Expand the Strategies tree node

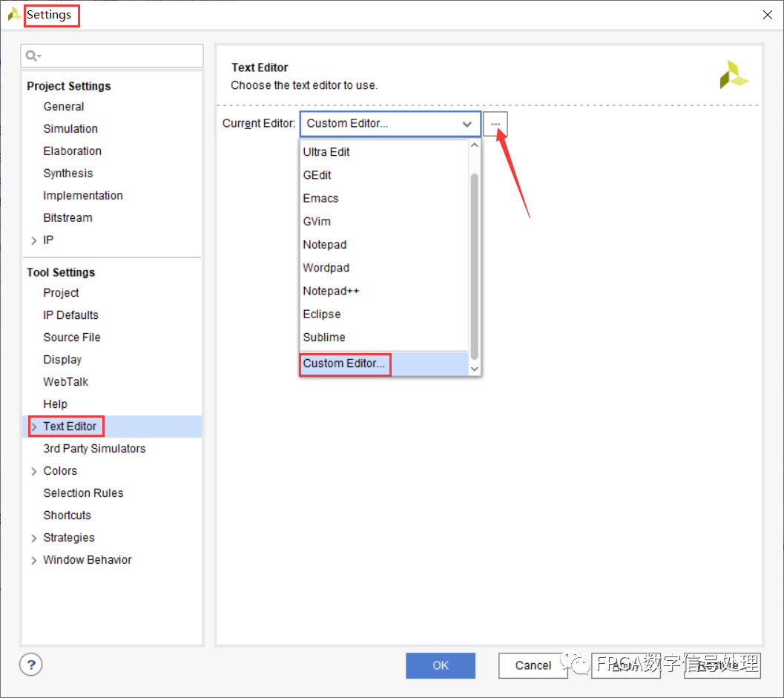pyautogui.click(x=34, y=538)
